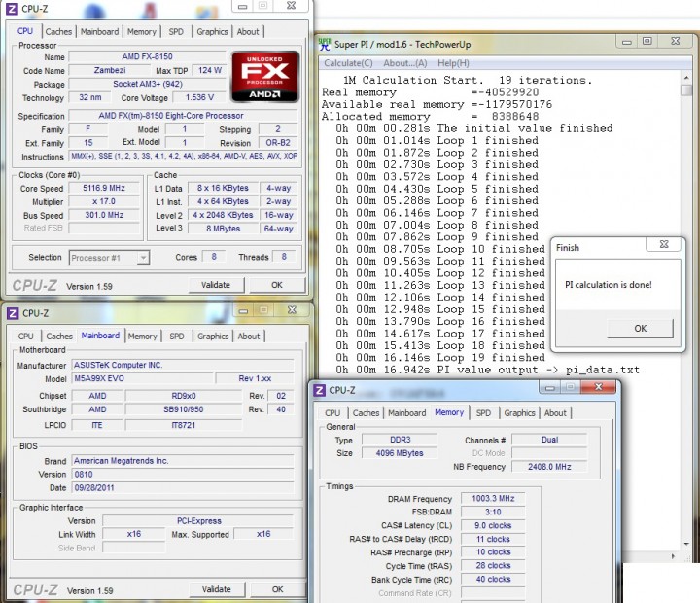Minimize the Super PI window
Image resolution: width=700 pixels, height=603 pixels.
click(x=627, y=42)
